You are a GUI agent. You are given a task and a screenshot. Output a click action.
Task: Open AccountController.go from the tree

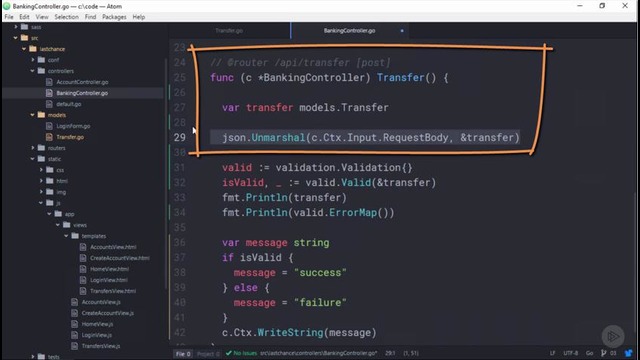(x=82, y=82)
